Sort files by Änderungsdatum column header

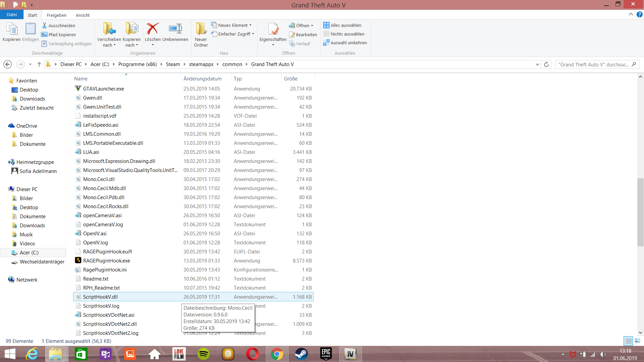[x=203, y=78]
